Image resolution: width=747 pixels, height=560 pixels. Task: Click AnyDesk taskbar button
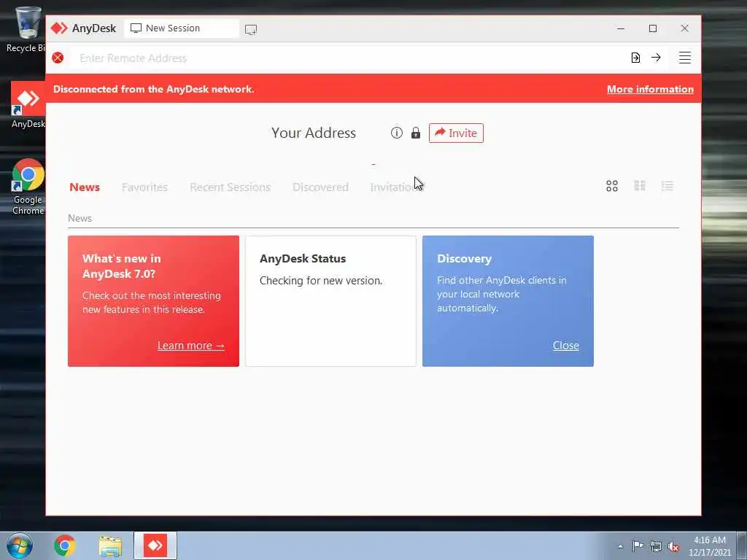pos(155,545)
